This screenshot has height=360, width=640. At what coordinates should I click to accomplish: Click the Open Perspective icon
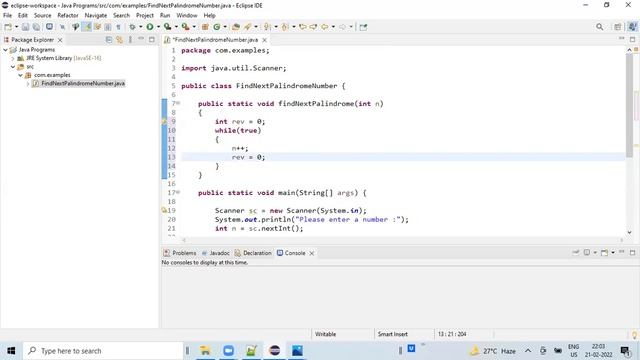[618, 27]
